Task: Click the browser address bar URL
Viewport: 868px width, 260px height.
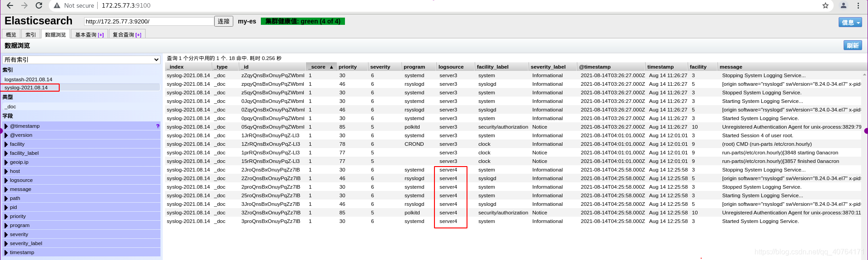Action: click(x=126, y=5)
